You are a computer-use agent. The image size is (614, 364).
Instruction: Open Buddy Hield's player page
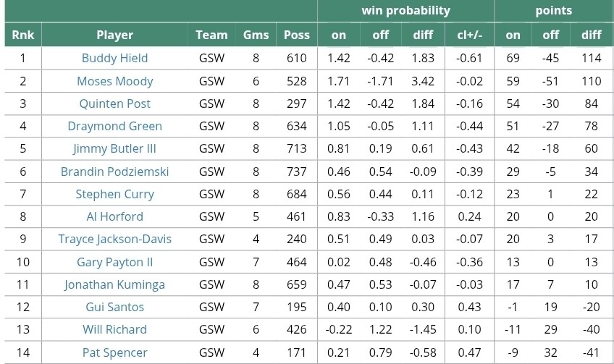114,58
